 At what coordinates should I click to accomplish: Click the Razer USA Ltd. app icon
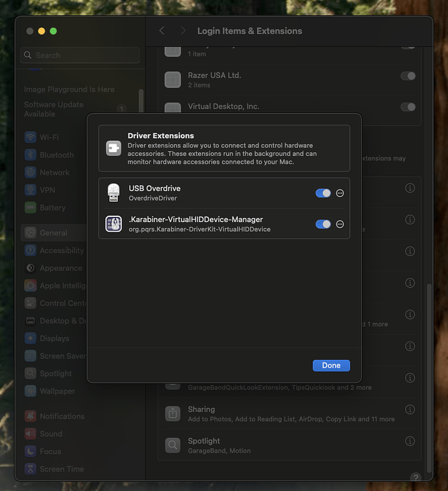[173, 79]
